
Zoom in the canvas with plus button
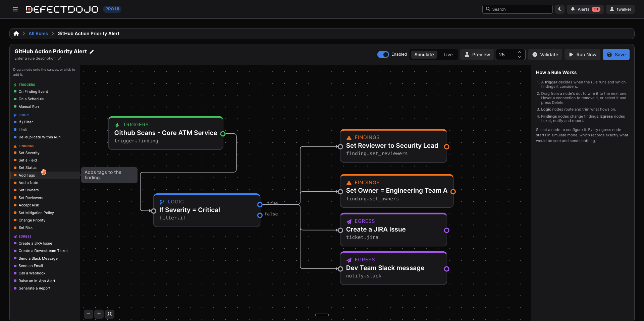pyautogui.click(x=99, y=314)
